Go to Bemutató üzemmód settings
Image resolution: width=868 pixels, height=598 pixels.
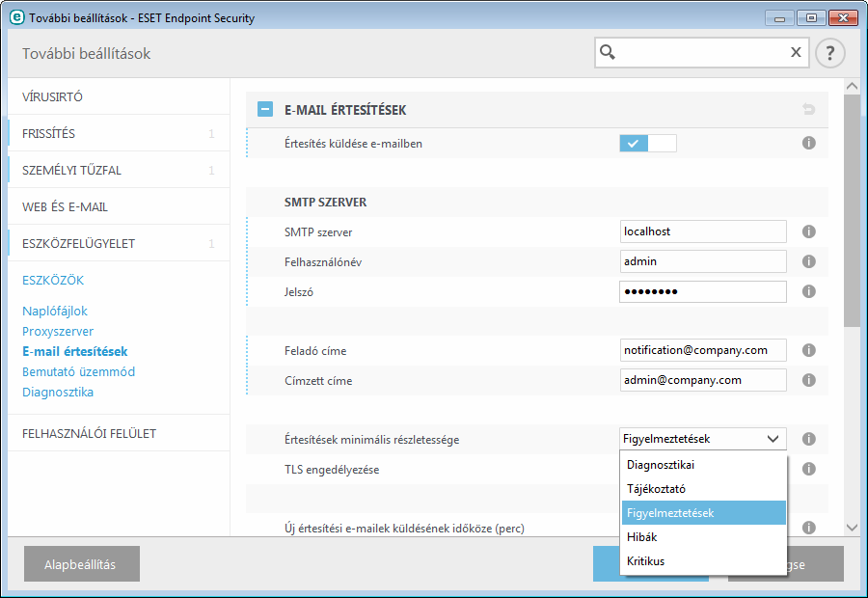[x=79, y=371]
